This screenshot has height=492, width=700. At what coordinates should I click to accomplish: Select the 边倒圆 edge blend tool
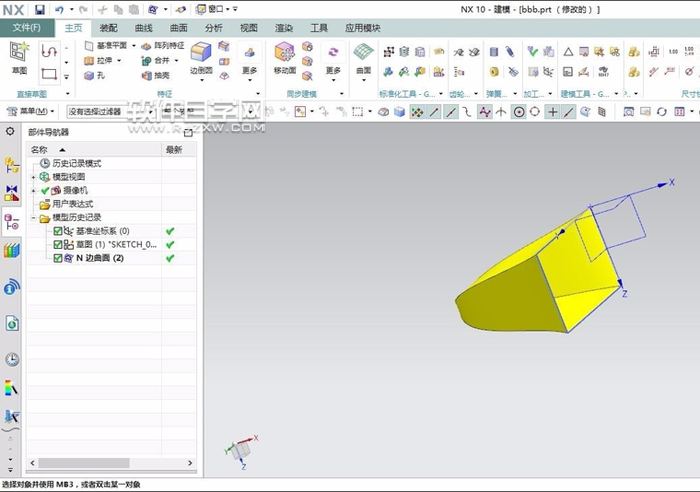coord(201,57)
